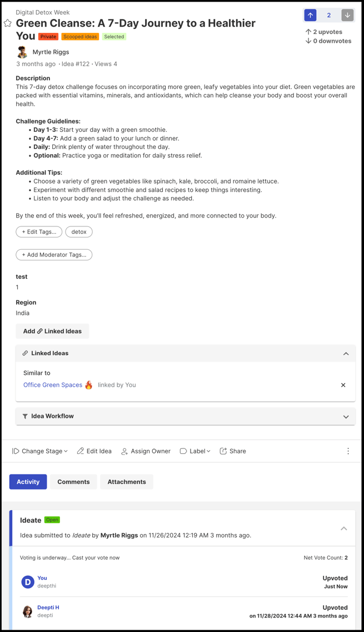Click the Edit Idea pencil icon
Viewport: 364px width, 632px height.
81,451
